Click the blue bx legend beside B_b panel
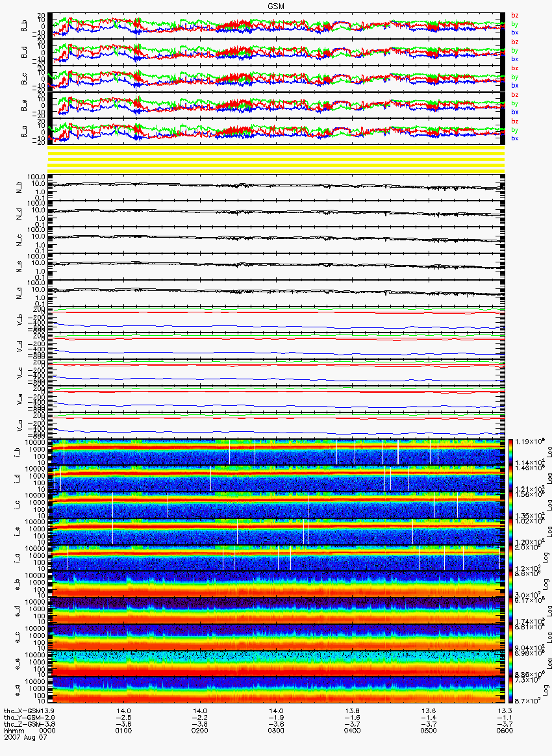Viewport: 552px width, 756px height. 514,32
